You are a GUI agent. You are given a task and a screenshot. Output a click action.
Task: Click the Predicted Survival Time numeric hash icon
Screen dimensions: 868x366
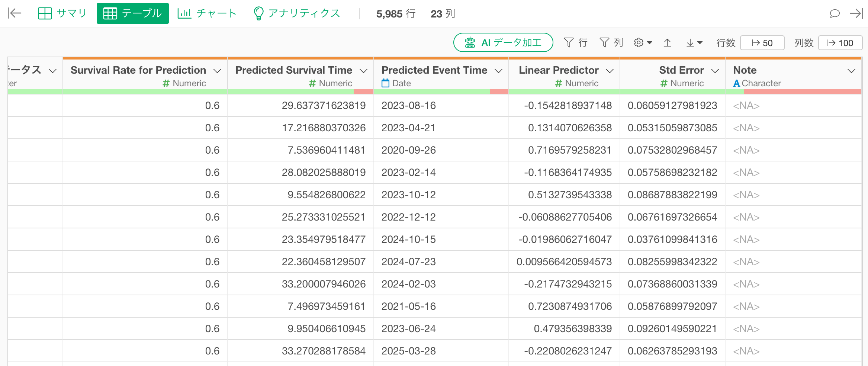click(312, 83)
